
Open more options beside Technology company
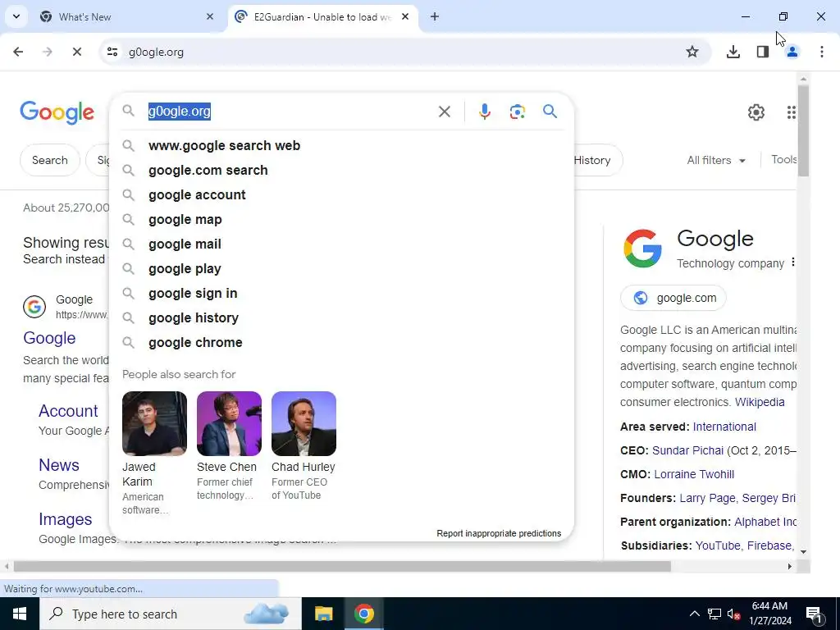point(793,262)
